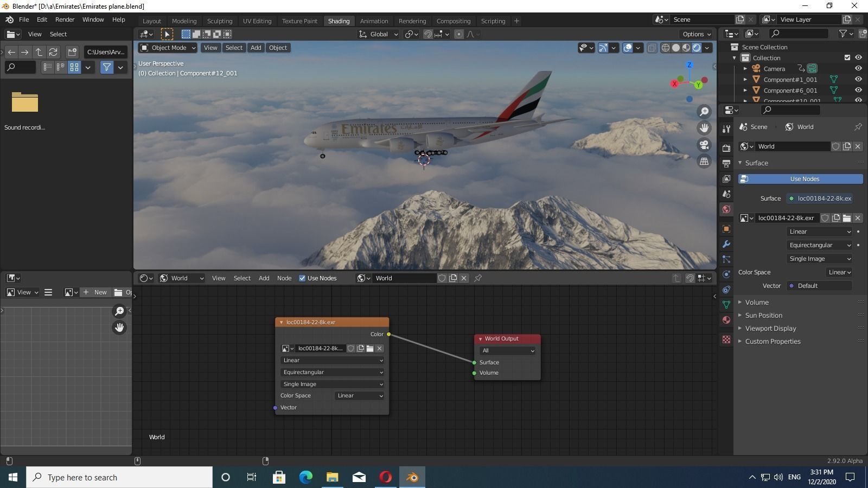Toggle the camera view gizmo
868x488 pixels.
pyautogui.click(x=704, y=145)
